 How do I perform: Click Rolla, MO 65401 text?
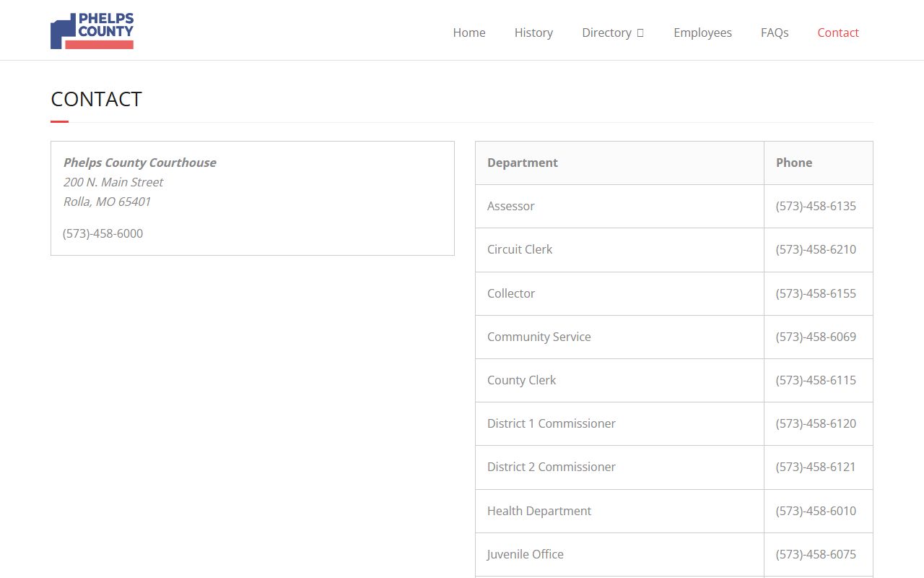click(107, 202)
